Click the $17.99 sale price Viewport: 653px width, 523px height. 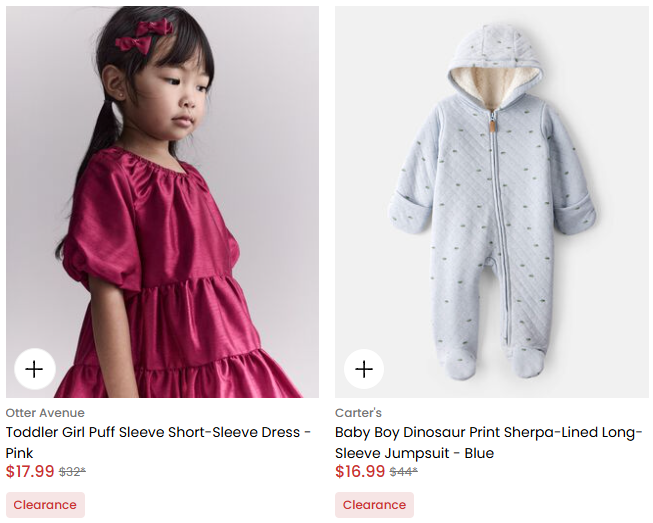tap(30, 472)
